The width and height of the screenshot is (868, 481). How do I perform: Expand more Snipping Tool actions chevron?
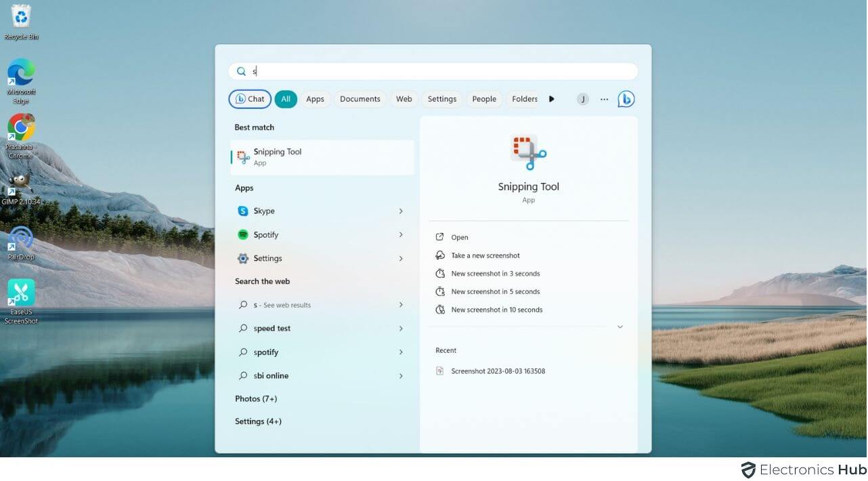[620, 327]
